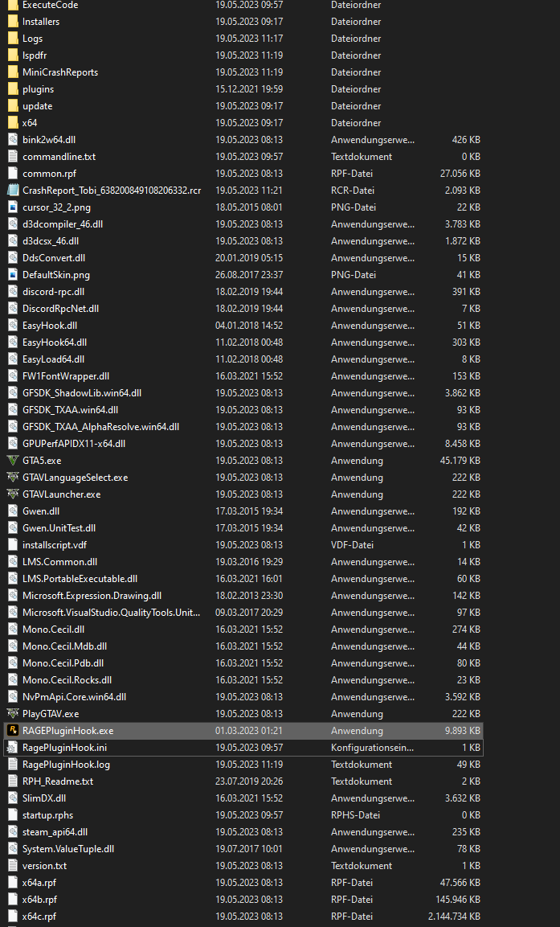This screenshot has height=927, width=560.
Task: Select the LMS.Common.dll file name
Action: (59, 562)
